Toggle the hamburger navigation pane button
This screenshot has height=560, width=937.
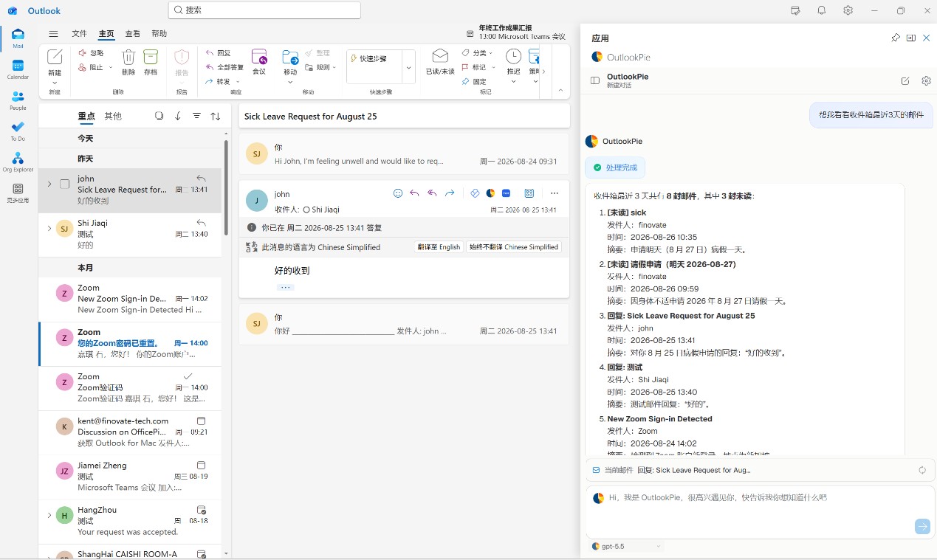pyautogui.click(x=53, y=34)
